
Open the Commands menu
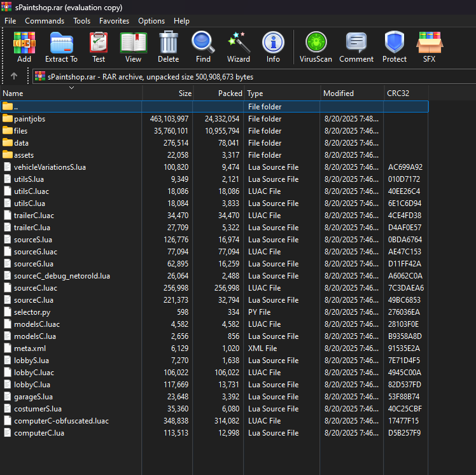[x=45, y=21]
